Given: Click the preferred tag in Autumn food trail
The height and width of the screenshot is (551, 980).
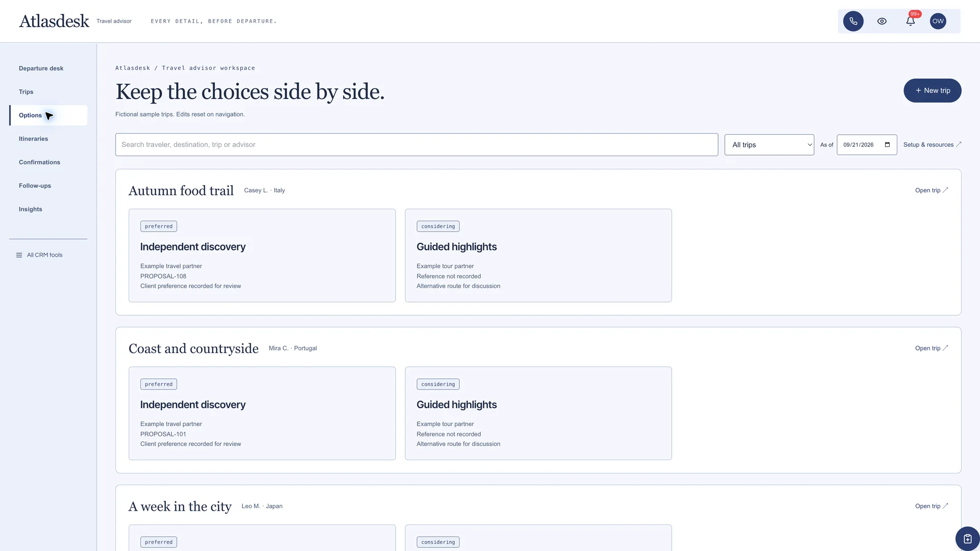Looking at the screenshot, I should [159, 227].
